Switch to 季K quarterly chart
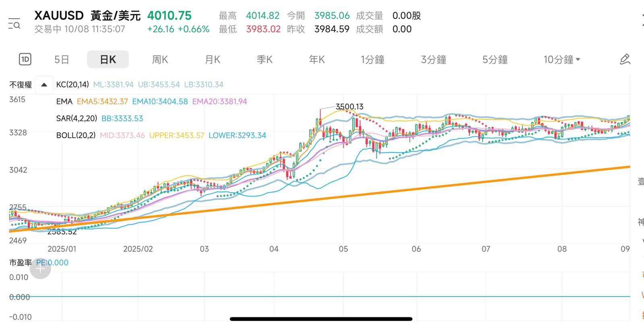This screenshot has width=644, height=327. point(264,60)
